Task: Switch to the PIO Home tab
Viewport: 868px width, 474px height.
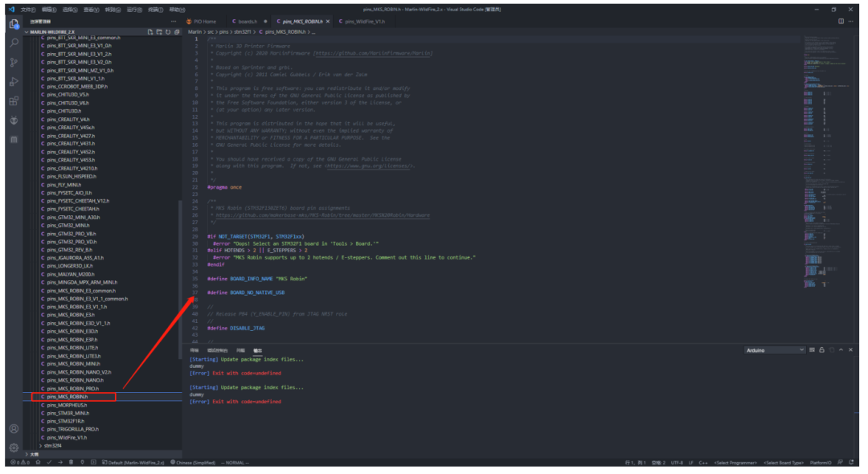Action: (x=202, y=22)
